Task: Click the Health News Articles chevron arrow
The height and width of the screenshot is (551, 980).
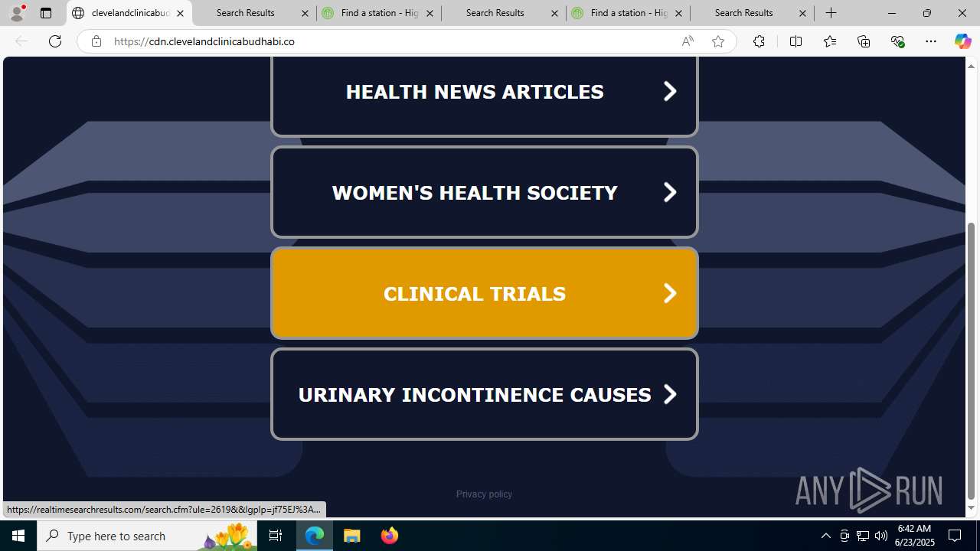Action: coord(670,91)
